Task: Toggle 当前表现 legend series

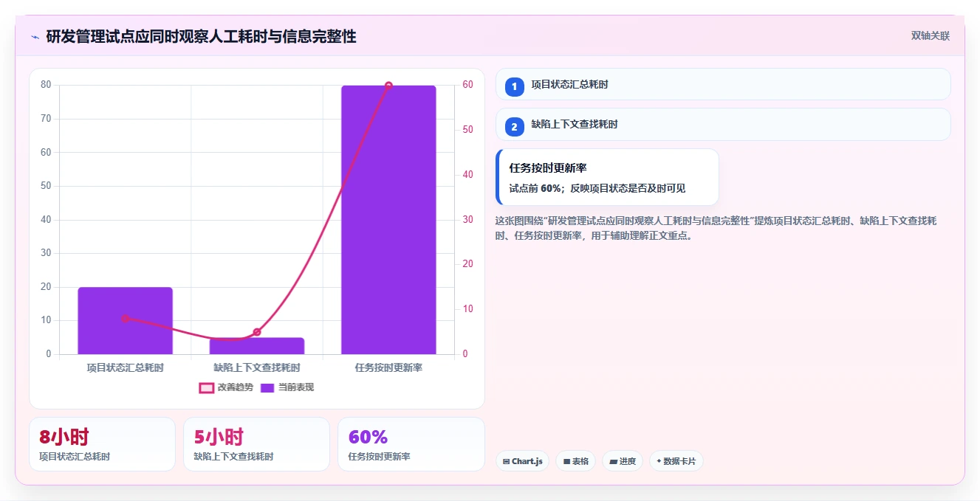Action: (287, 387)
